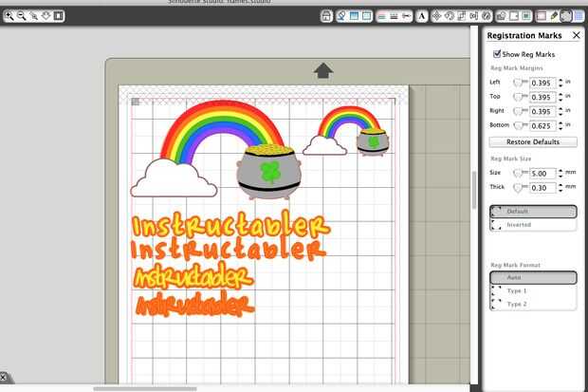Click the Left margin slider
Image resolution: width=588 pixels, height=392 pixels.
[520, 83]
